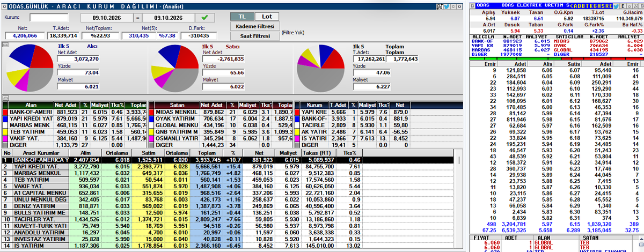Click the Ilk 5 Alıcı buyers pie chart
The width and height of the screenshot is (644, 252).
pyautogui.click(x=29, y=68)
